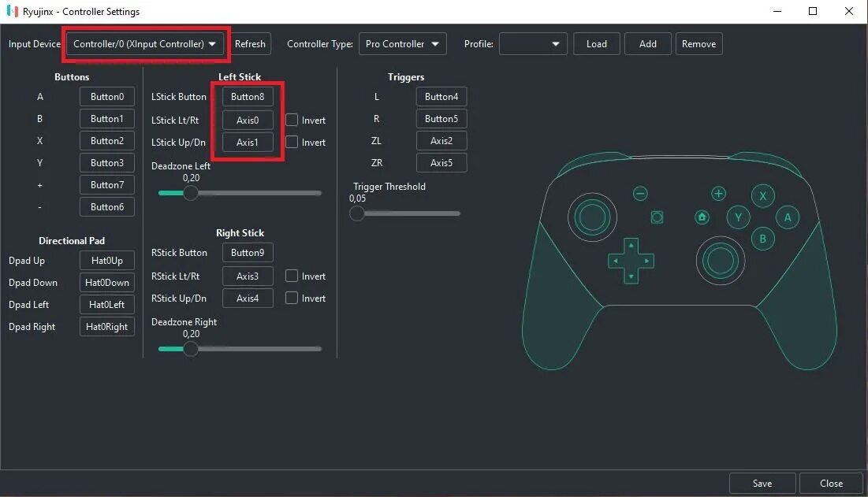Click the Load profile button
Viewport: 868px width, 497px height.
click(x=597, y=43)
